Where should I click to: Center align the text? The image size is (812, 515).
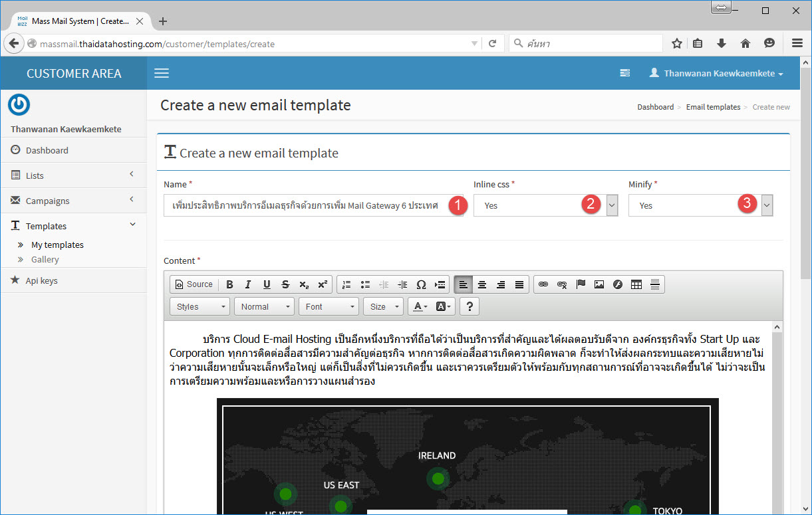[x=482, y=284]
